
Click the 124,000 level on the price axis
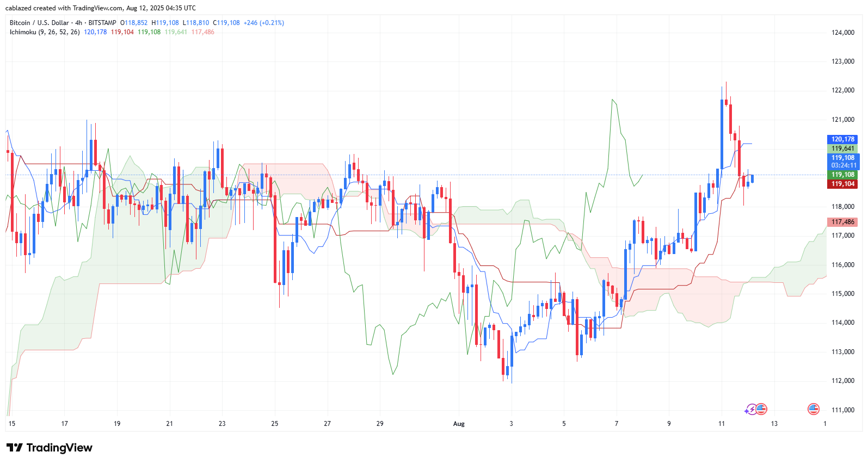point(843,33)
